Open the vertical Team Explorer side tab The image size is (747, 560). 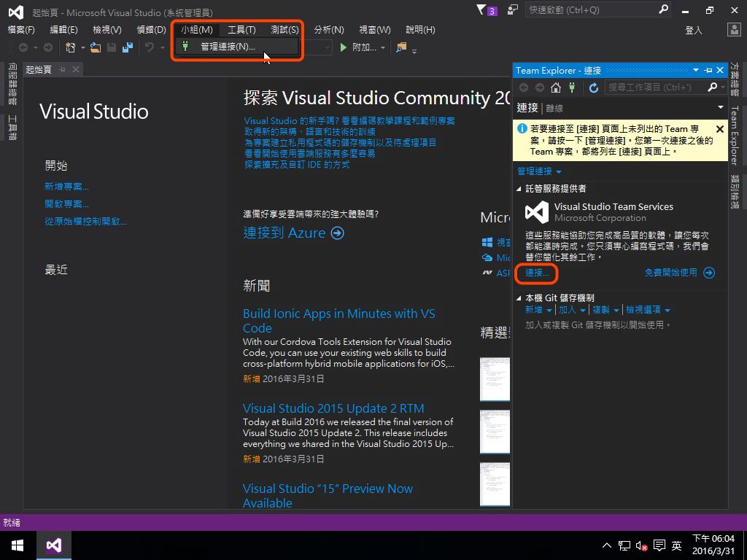click(x=734, y=136)
